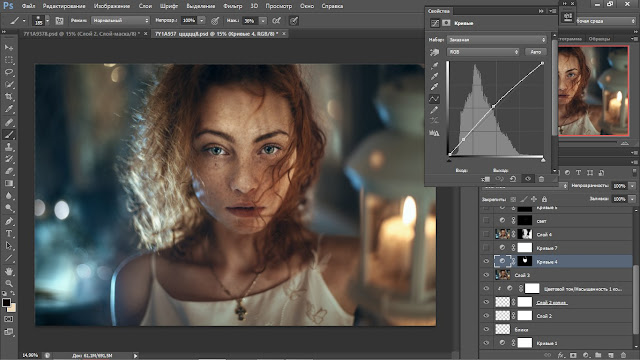Viewport: 640px width, 360px height.
Task: Select the Healing Brush tool
Action: [x=9, y=122]
